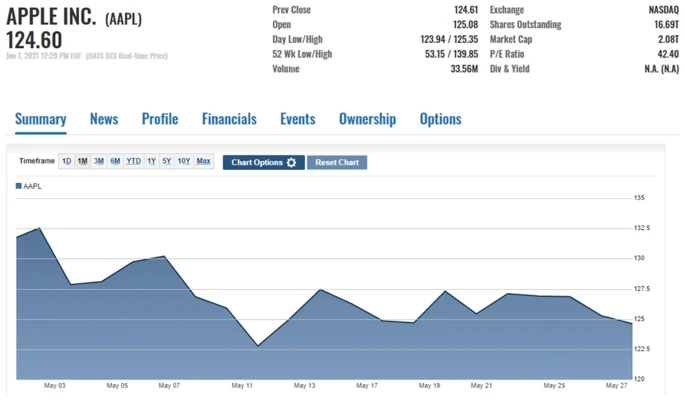Click the Reset Chart button
This screenshot has width=685, height=404.
(x=337, y=162)
